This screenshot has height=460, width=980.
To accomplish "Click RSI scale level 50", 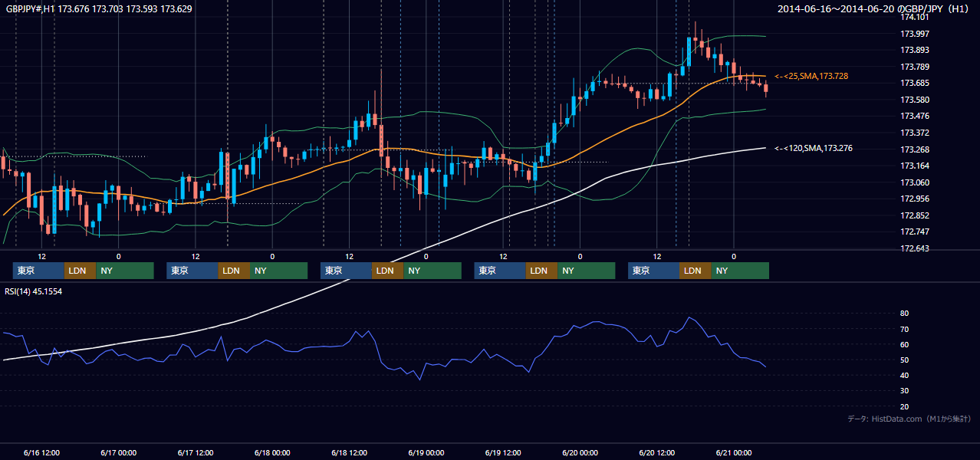I will tap(905, 360).
